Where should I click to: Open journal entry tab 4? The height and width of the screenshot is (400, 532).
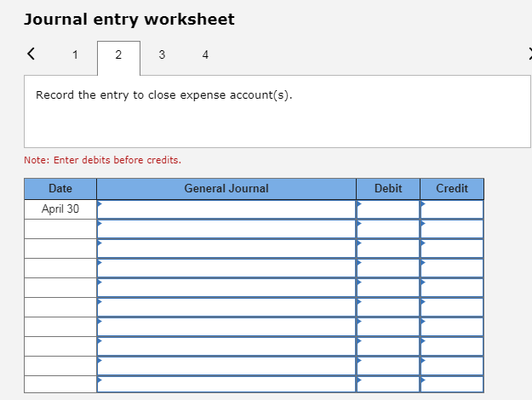[x=205, y=54]
